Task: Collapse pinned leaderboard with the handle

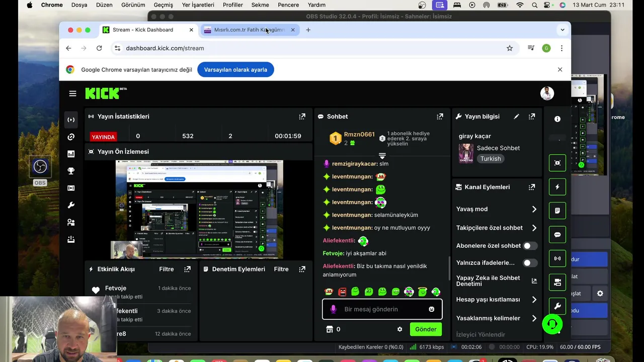Action: click(382, 156)
